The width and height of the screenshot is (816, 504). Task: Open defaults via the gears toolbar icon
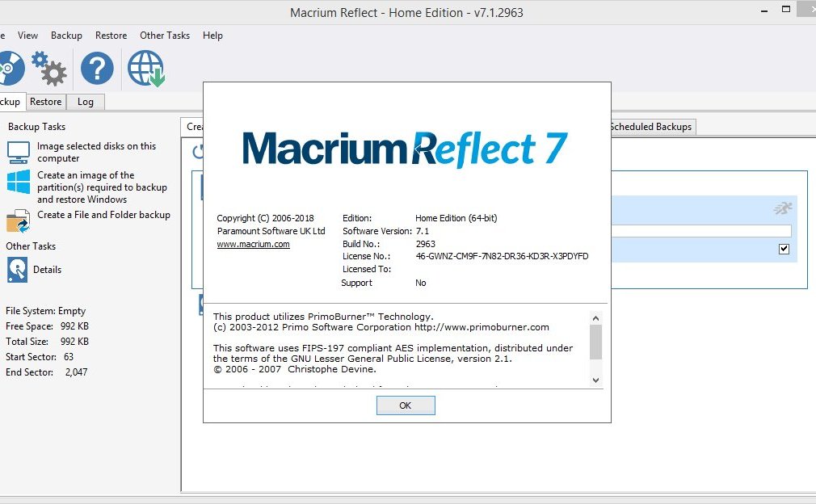[49, 68]
